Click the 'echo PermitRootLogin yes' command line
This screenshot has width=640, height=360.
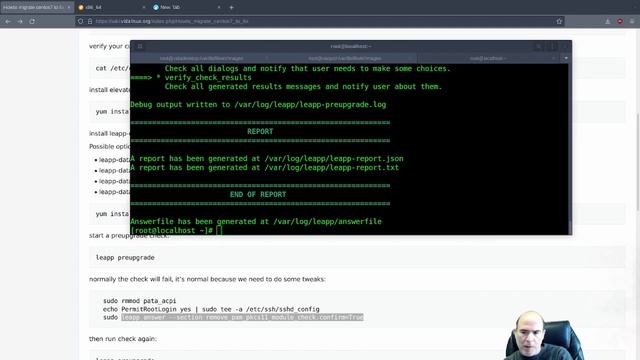[x=211, y=309]
